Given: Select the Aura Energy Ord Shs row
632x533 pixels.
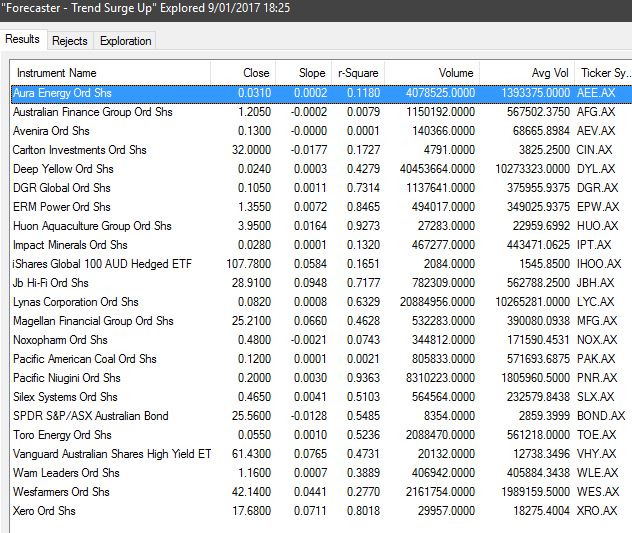Looking at the screenshot, I should (x=321, y=93).
